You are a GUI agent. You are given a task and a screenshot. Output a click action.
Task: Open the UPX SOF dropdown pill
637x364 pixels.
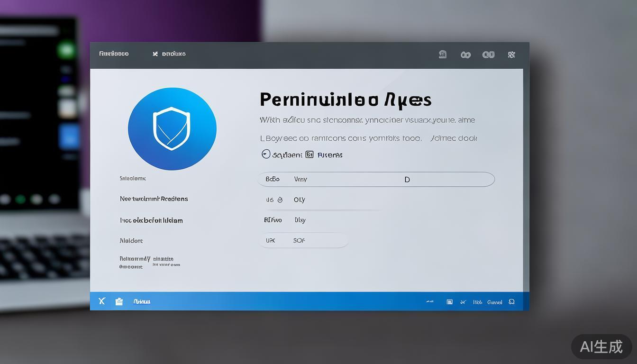coord(303,240)
